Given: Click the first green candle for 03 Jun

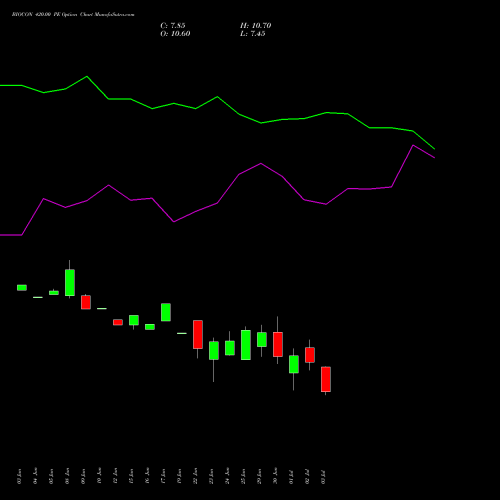Looking at the screenshot, I should pos(22,288).
